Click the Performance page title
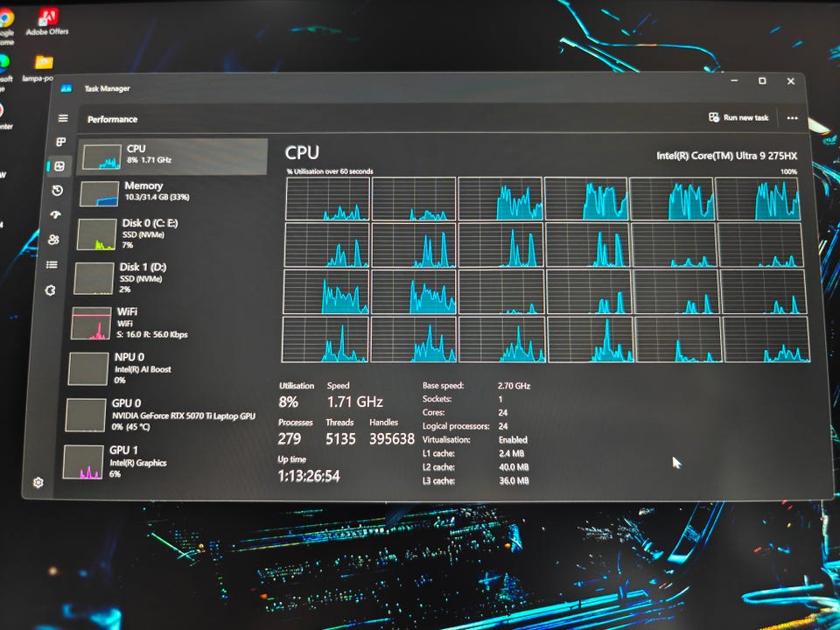This screenshot has width=840, height=630. (113, 120)
